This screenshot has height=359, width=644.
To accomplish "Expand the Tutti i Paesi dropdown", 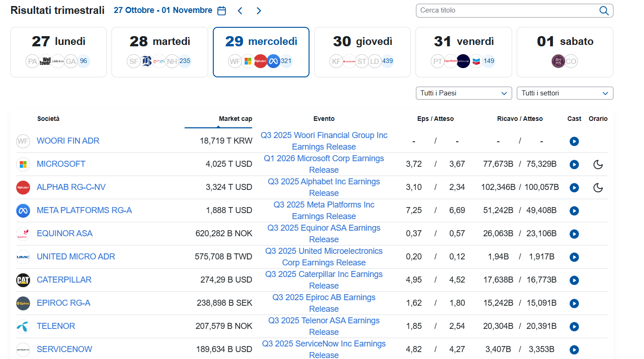I will tap(464, 93).
